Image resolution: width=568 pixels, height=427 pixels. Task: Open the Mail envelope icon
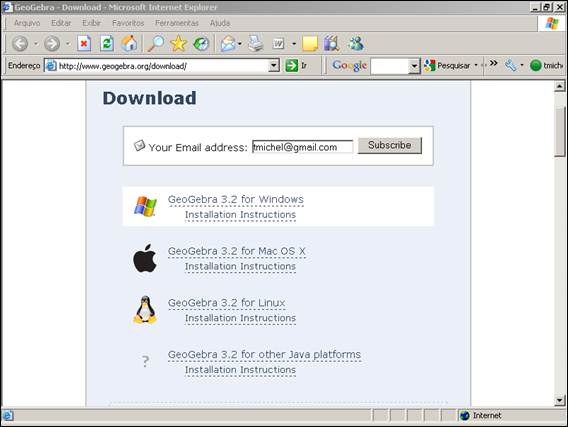[228, 44]
